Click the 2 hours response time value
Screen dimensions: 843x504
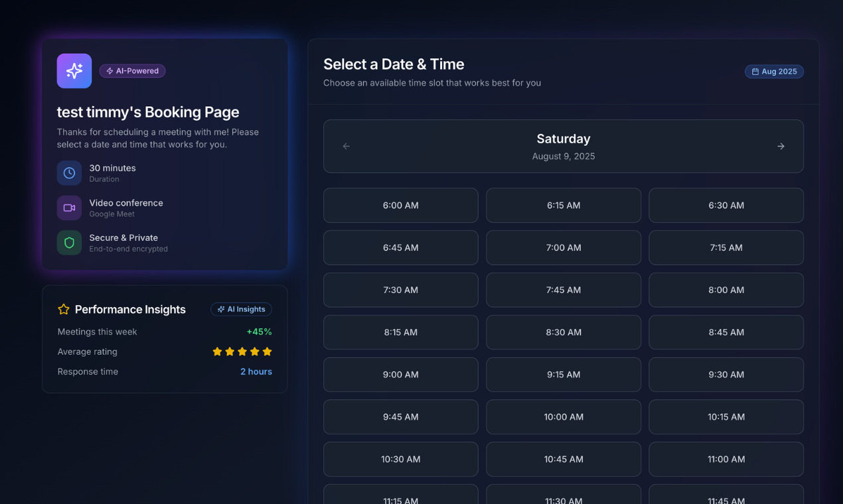pos(256,371)
